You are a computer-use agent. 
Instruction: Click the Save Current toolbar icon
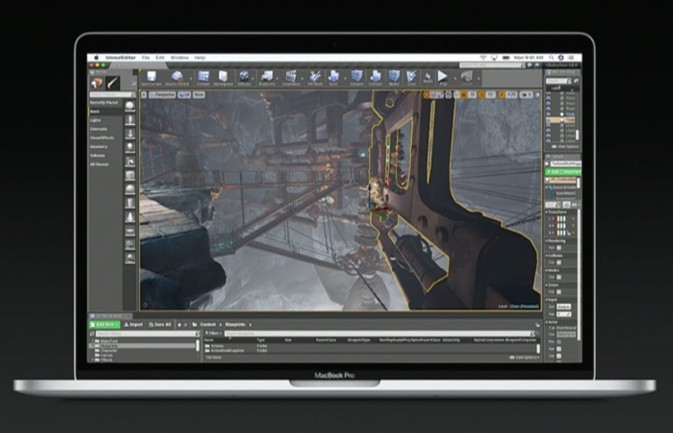(x=151, y=78)
